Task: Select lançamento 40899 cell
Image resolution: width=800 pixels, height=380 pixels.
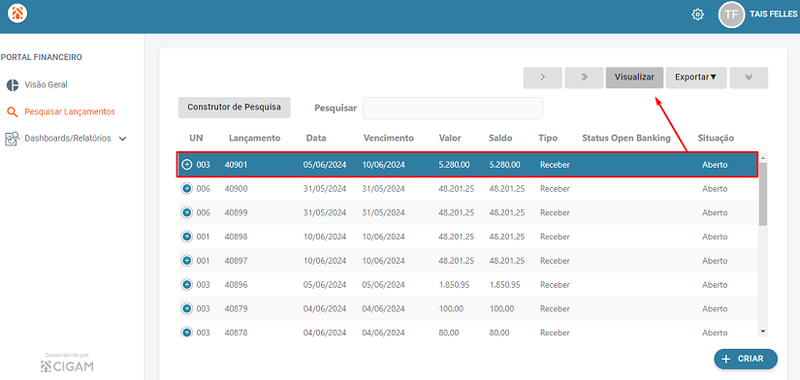Action: tap(236, 213)
